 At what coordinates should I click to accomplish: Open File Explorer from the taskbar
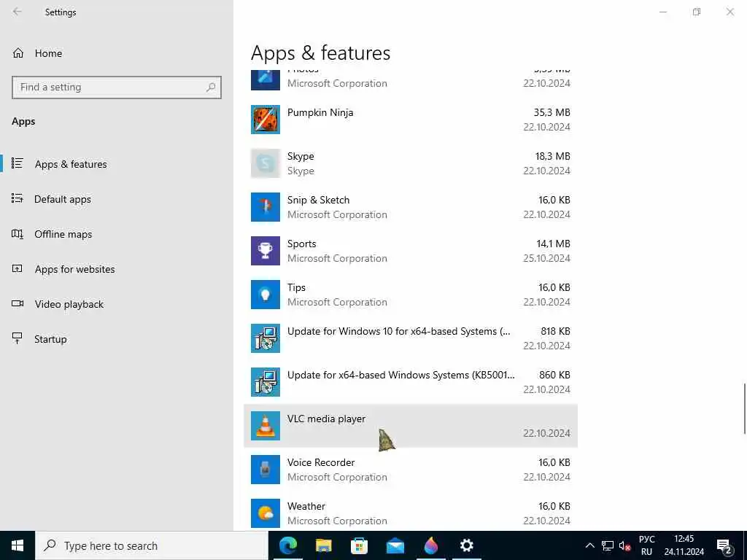(x=323, y=545)
